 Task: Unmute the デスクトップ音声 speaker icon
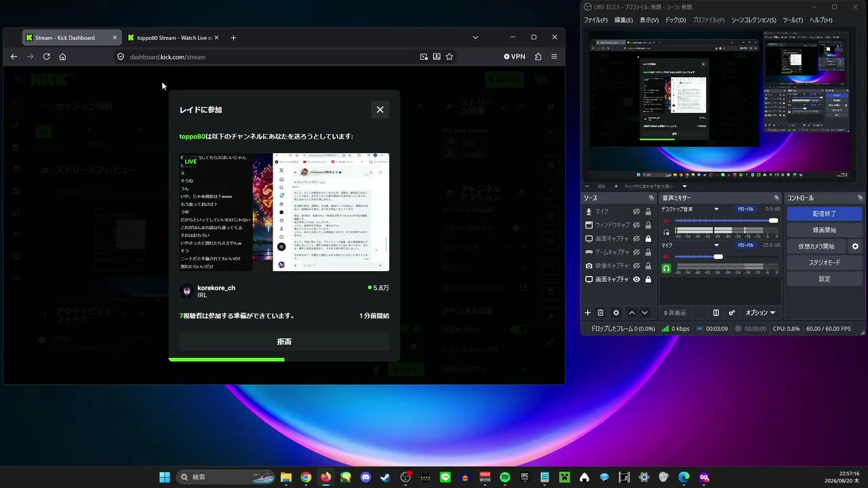pos(666,221)
